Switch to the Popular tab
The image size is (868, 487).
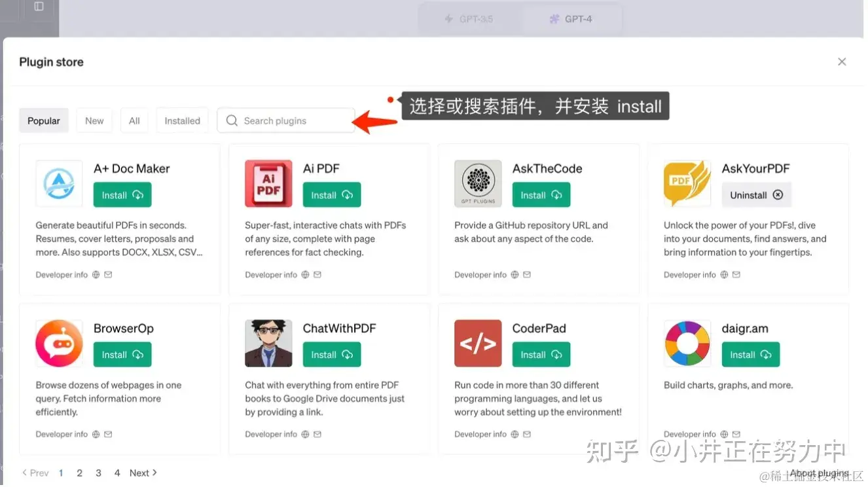pos(44,121)
